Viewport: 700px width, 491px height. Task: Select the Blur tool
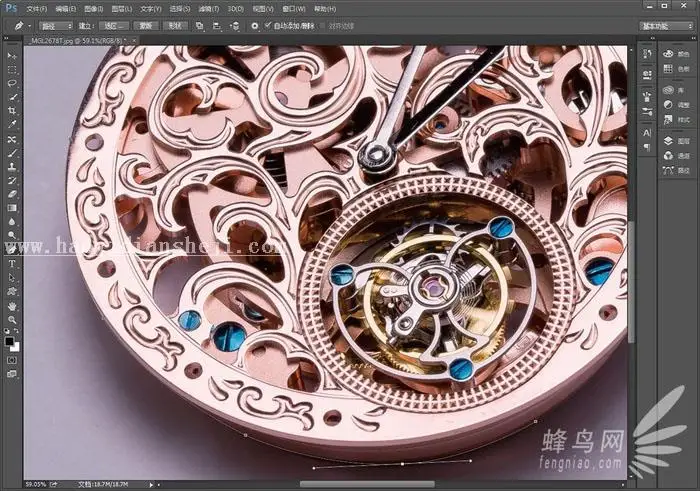(12, 221)
